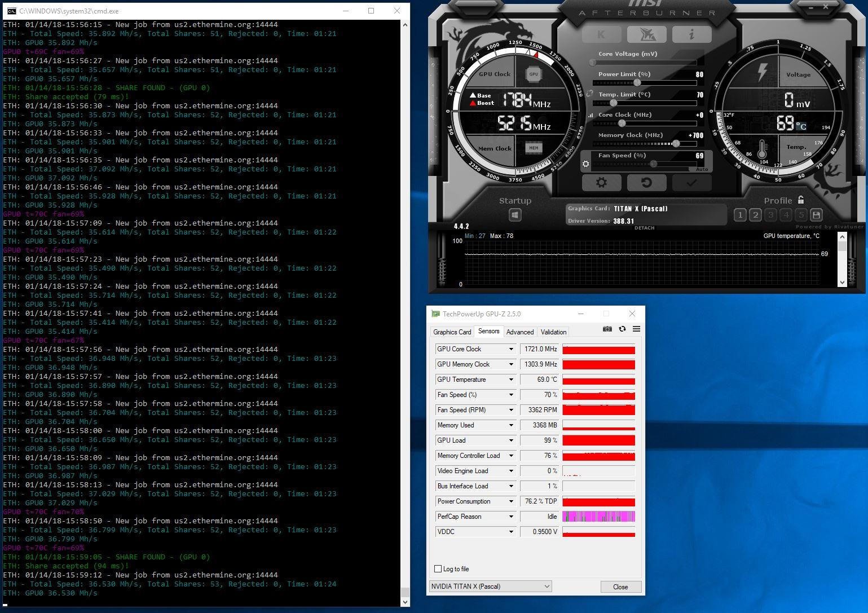The image size is (868, 613).
Task: Reset Afterburner settings to defaults
Action: [647, 183]
